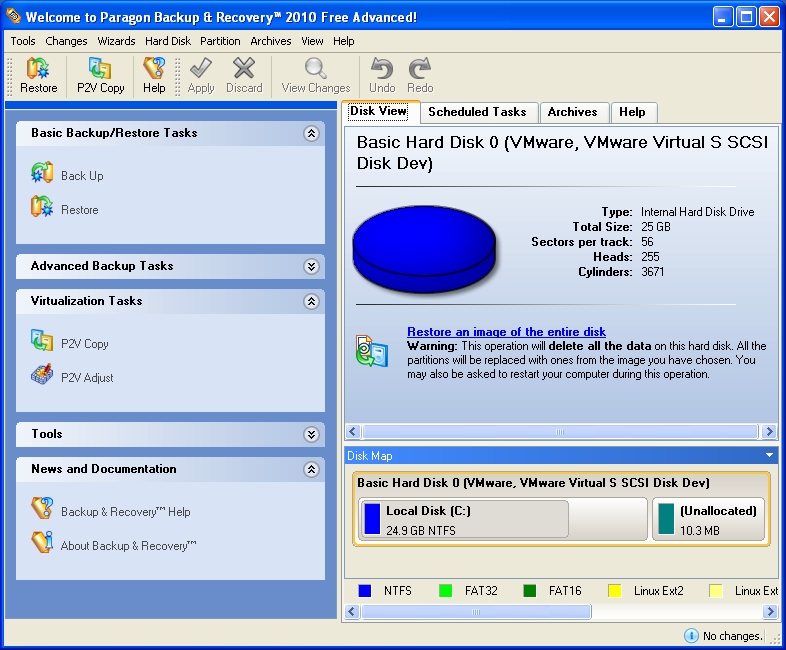786x650 pixels.
Task: Select the Unallocated 10.3 MB block
Action: tap(708, 519)
